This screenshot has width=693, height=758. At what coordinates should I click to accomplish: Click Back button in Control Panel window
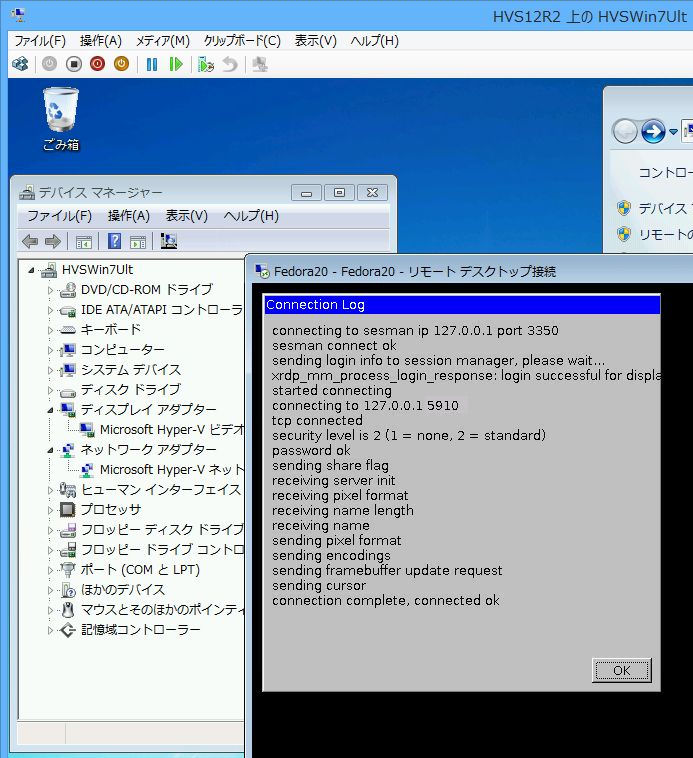click(x=625, y=131)
